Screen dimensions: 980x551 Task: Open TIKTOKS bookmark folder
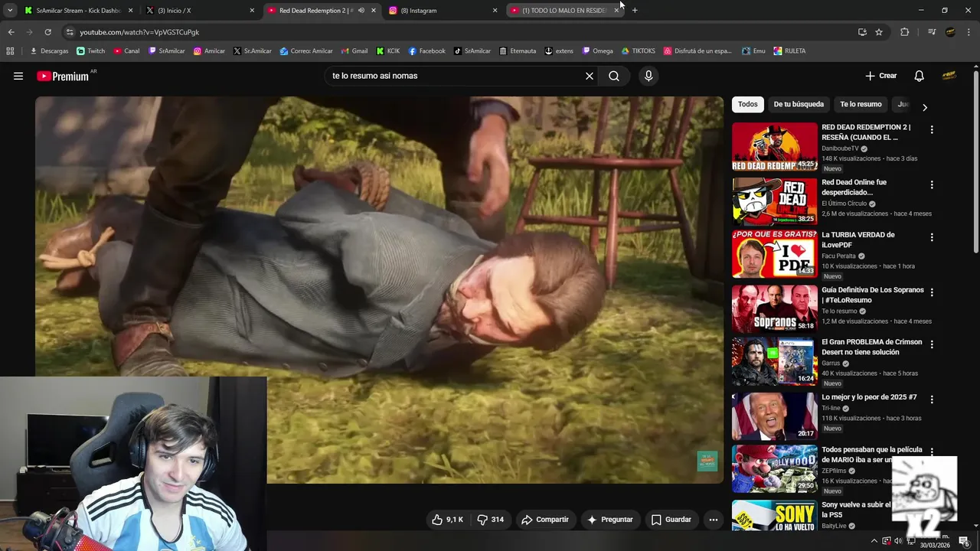click(638, 51)
